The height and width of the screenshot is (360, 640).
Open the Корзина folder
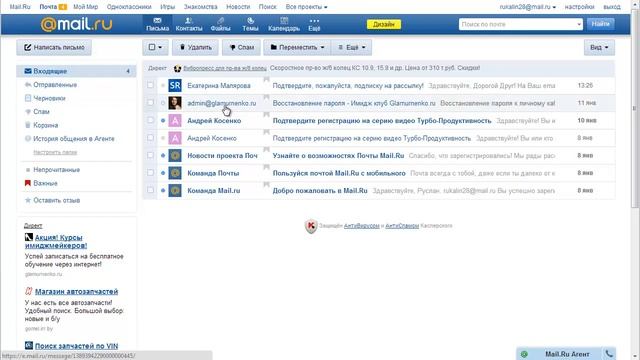click(45, 125)
